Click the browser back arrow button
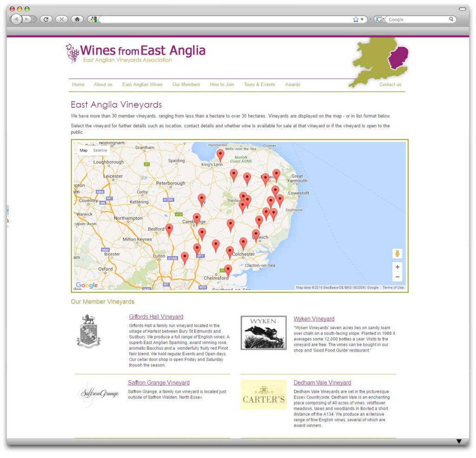 16,19
